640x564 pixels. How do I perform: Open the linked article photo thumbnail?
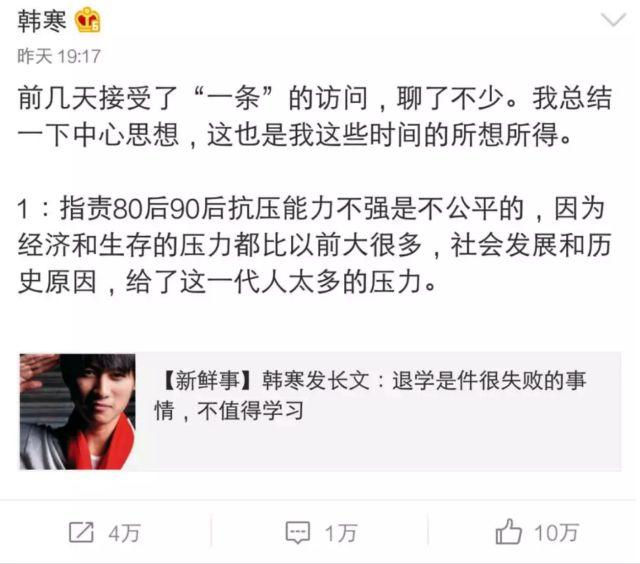78,411
